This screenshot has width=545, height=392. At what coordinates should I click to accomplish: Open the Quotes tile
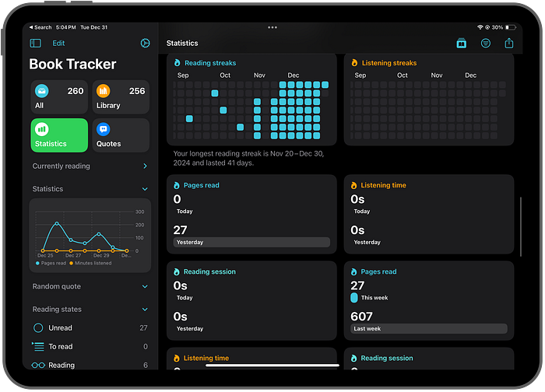coord(121,135)
